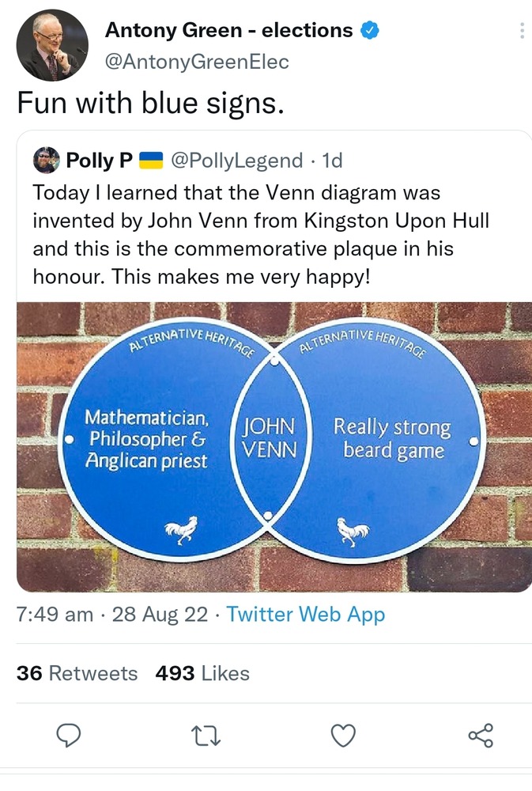View the 493 Likes list
The image size is (532, 791).
click(x=202, y=673)
